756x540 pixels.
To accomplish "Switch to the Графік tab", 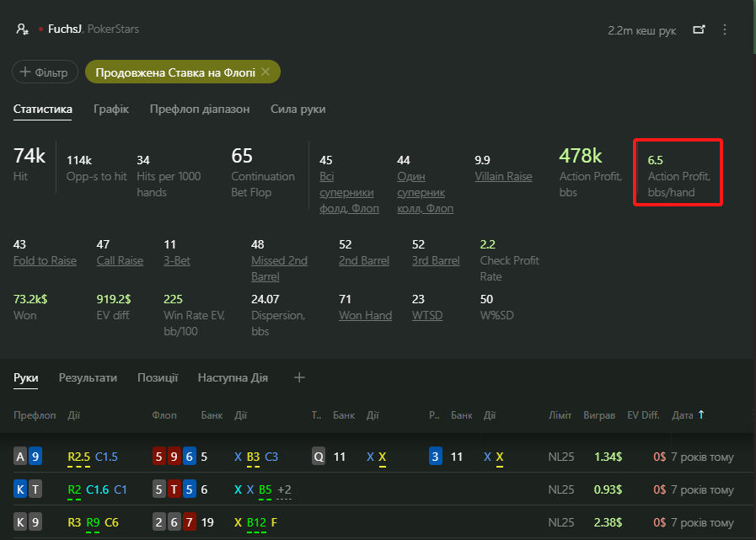I will coord(111,109).
